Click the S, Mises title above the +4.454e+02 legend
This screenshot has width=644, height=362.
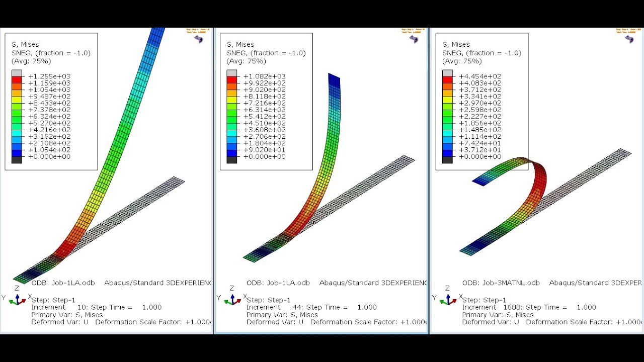click(x=456, y=45)
